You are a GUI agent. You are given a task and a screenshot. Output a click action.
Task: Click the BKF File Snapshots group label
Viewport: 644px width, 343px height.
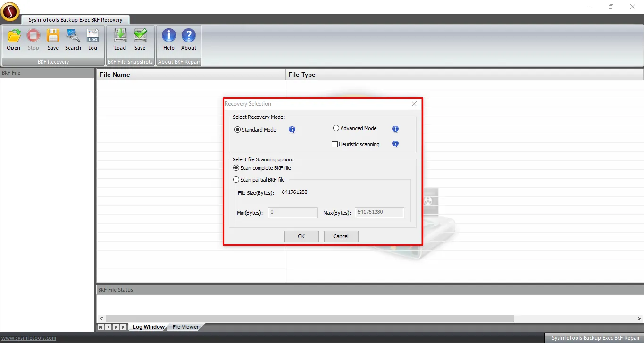pyautogui.click(x=130, y=62)
